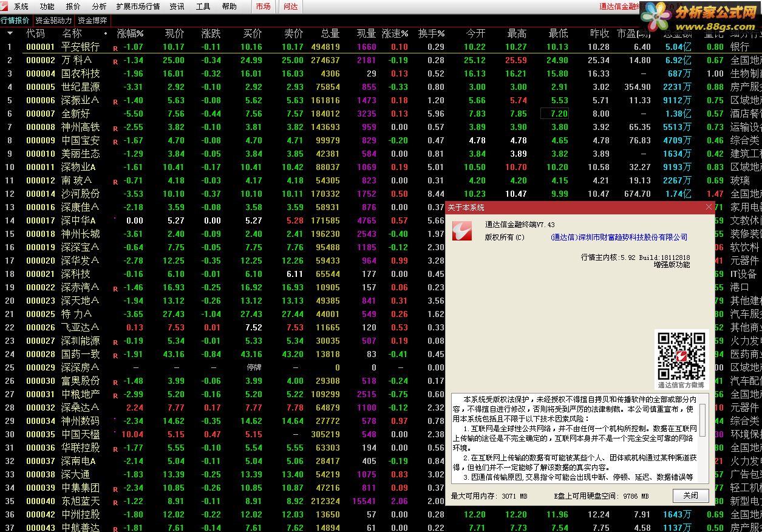Select the 神州高铁 stock name
The height and width of the screenshot is (532, 762).
pyautogui.click(x=81, y=127)
